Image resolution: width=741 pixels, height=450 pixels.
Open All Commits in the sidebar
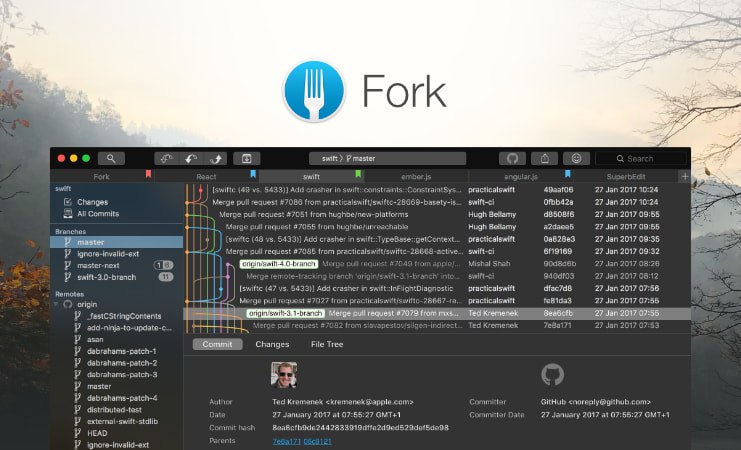[98, 214]
